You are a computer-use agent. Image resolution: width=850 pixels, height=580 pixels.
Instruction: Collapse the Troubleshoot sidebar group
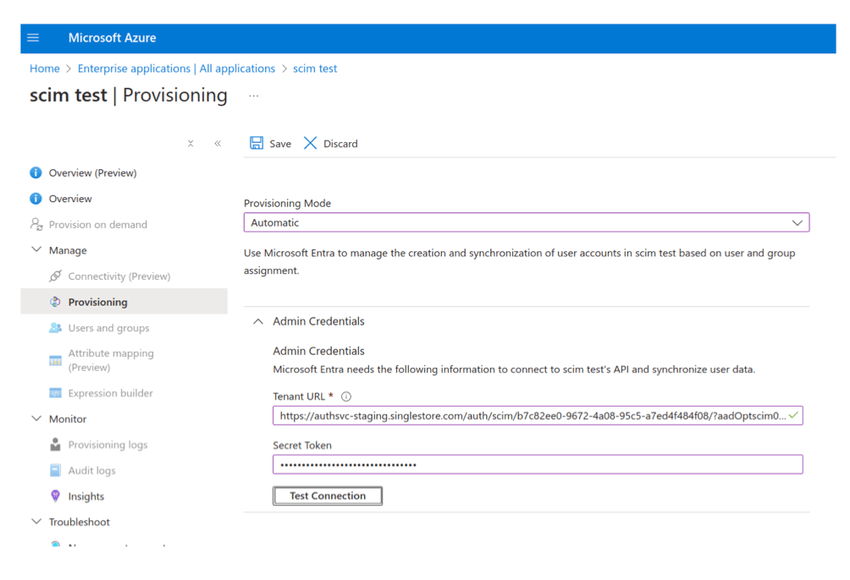click(x=37, y=522)
